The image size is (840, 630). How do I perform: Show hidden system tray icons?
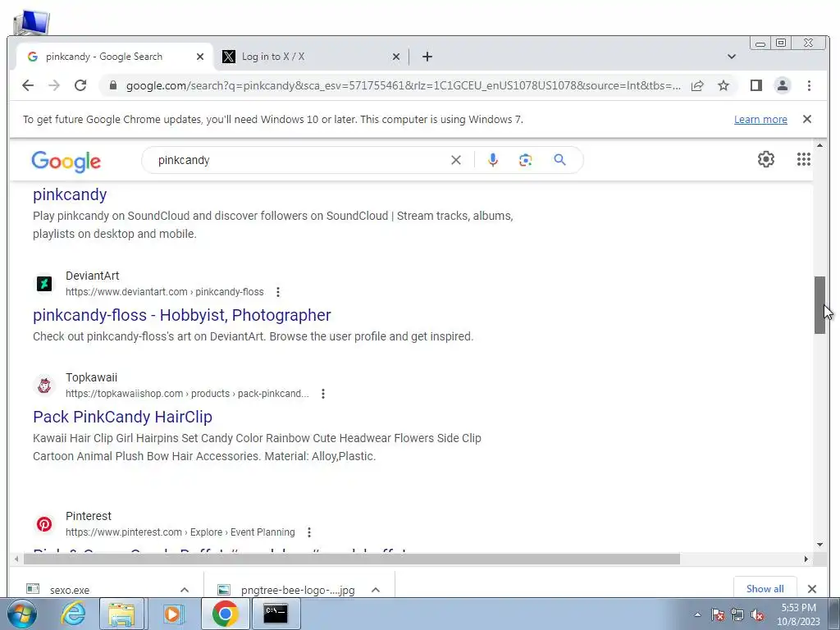[697, 614]
